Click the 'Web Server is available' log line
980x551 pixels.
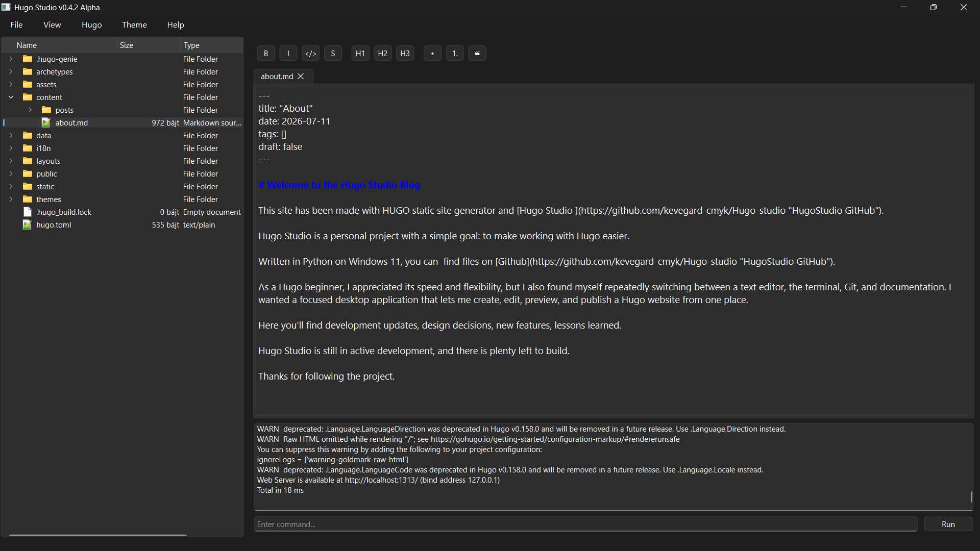pyautogui.click(x=378, y=480)
